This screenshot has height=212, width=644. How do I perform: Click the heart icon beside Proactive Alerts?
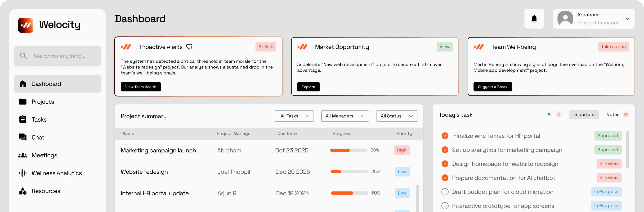point(189,47)
